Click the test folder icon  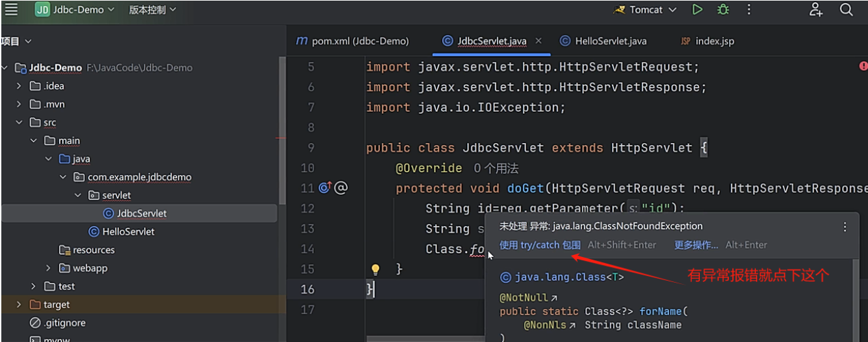pos(49,287)
